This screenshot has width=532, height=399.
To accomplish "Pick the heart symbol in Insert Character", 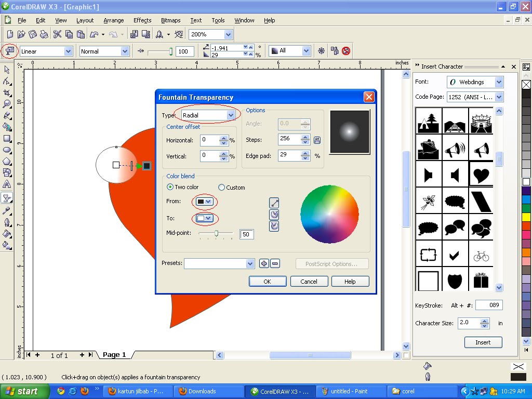I will coord(481,175).
